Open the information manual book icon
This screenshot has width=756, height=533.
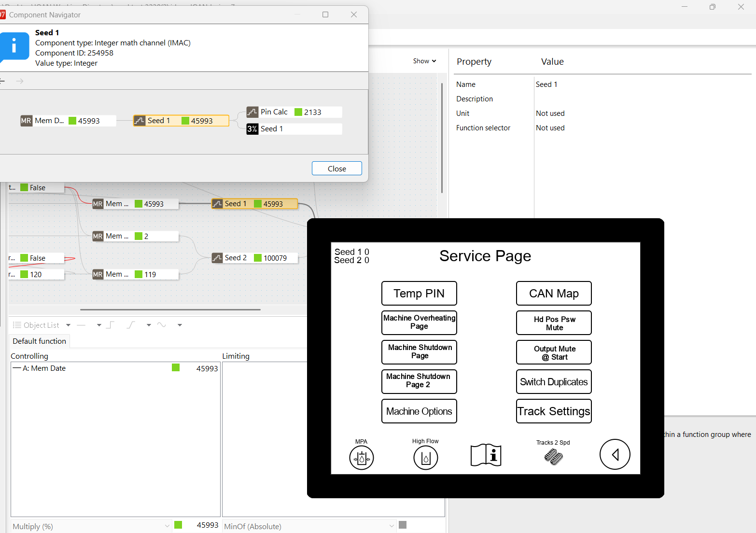point(486,455)
